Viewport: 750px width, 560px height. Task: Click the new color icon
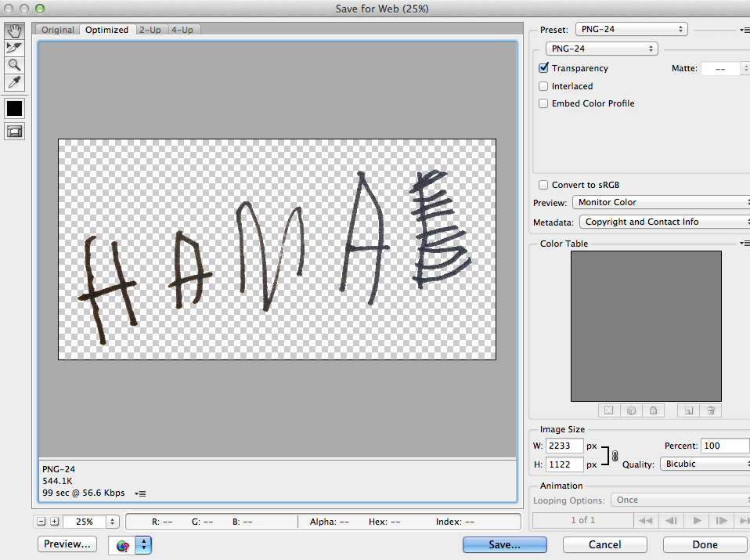689,410
